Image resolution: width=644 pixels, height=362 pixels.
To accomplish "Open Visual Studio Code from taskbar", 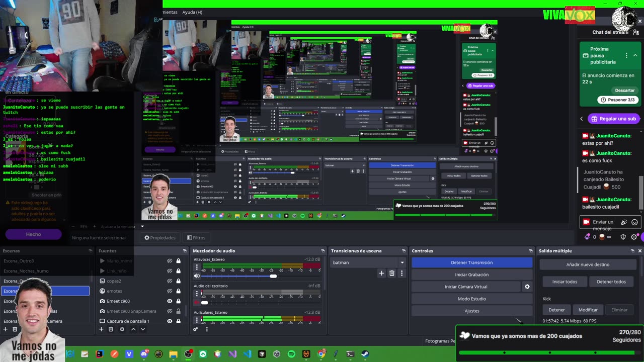I will (x=247, y=354).
